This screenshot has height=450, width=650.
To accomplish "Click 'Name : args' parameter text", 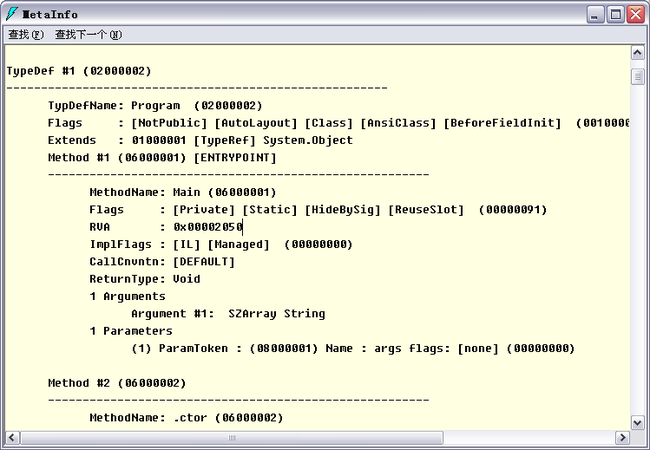I will (364, 348).
